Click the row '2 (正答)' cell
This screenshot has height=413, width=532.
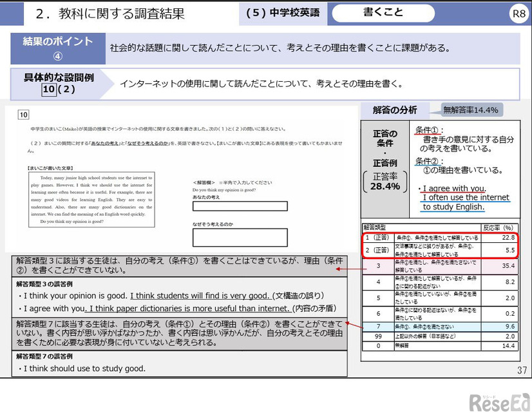(377, 250)
